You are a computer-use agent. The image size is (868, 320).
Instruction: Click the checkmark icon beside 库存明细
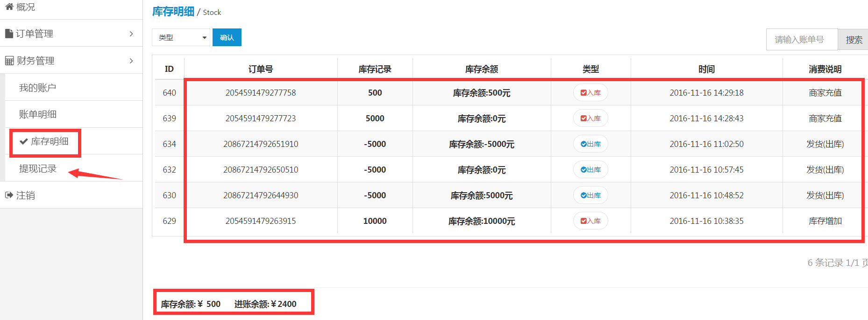coord(23,141)
